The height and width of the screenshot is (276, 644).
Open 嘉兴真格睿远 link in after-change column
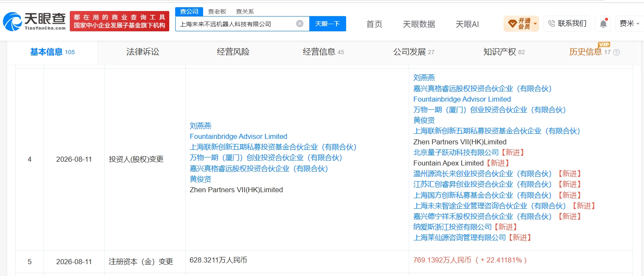click(x=482, y=88)
